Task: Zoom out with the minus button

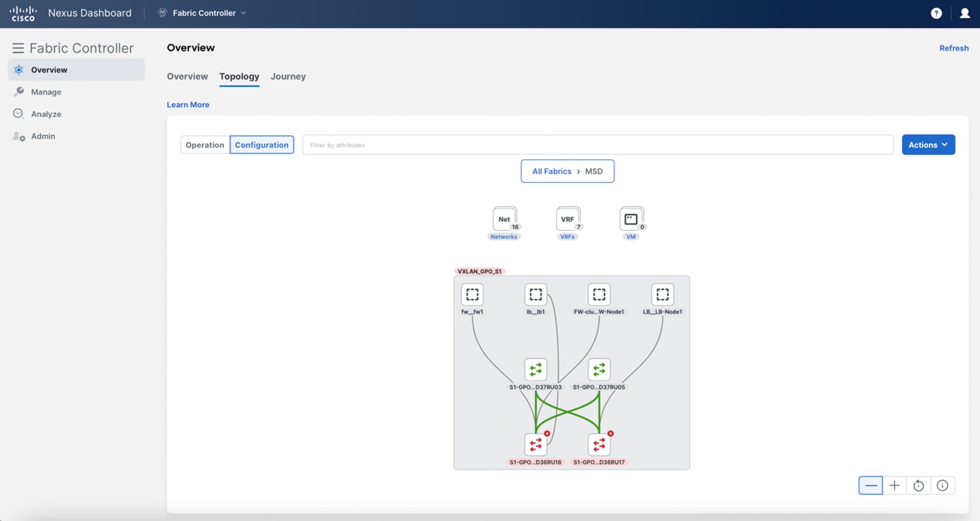Action: click(870, 485)
